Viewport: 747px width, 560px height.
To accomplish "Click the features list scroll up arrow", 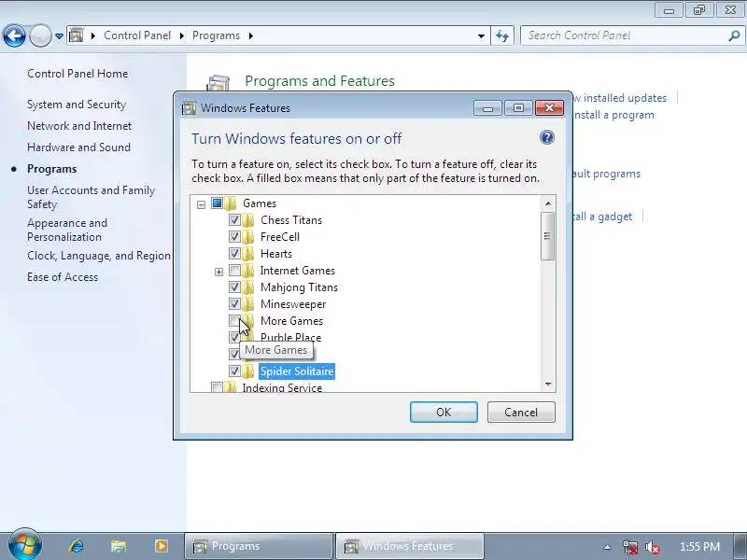I will click(x=548, y=203).
